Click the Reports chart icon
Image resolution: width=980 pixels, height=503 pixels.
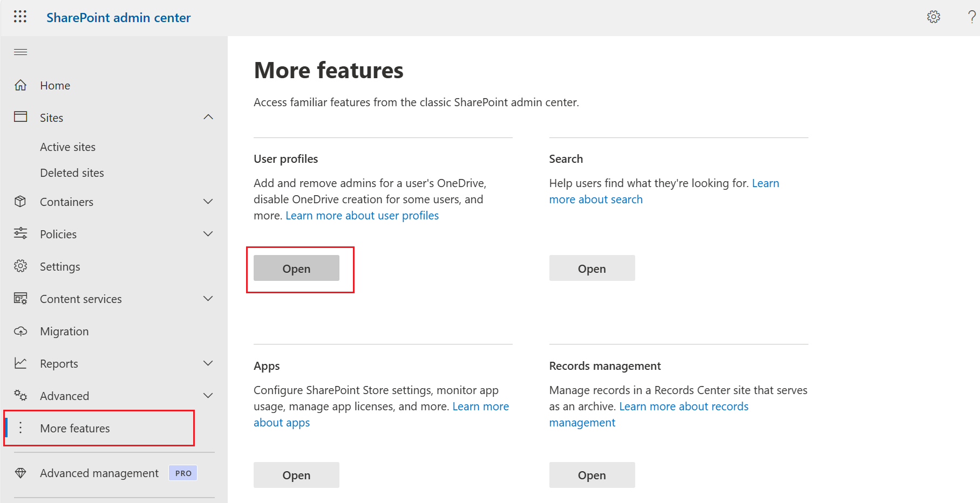(21, 363)
